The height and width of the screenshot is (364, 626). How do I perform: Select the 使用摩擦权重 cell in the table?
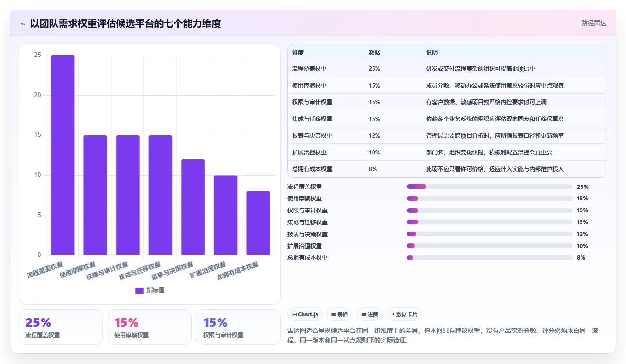pyautogui.click(x=309, y=86)
